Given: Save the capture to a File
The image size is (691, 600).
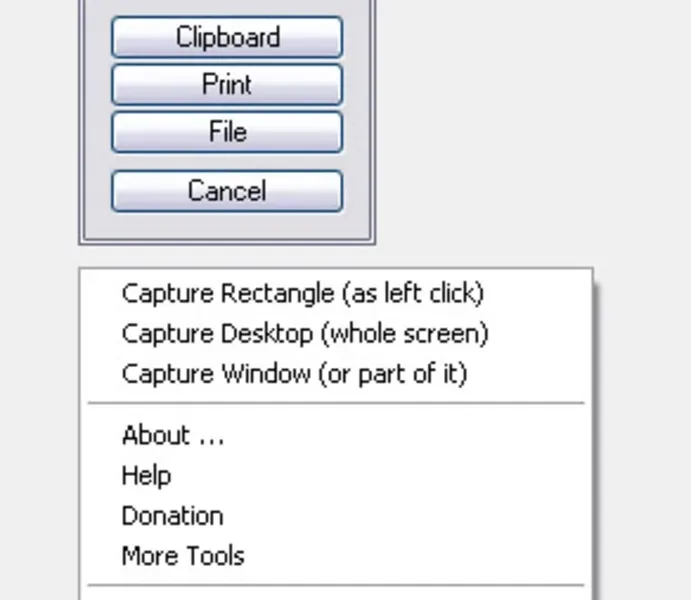Looking at the screenshot, I should 227,132.
